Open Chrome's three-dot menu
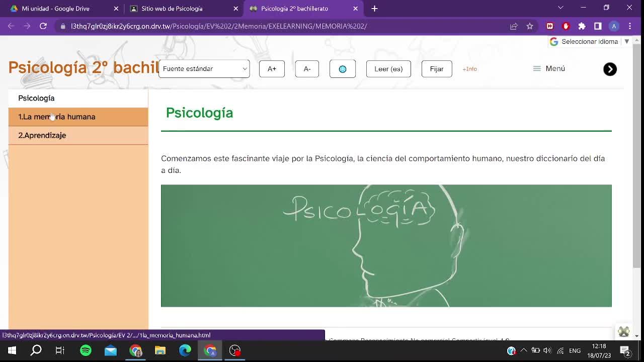Viewport: 644px width, 362px height. [x=630, y=26]
